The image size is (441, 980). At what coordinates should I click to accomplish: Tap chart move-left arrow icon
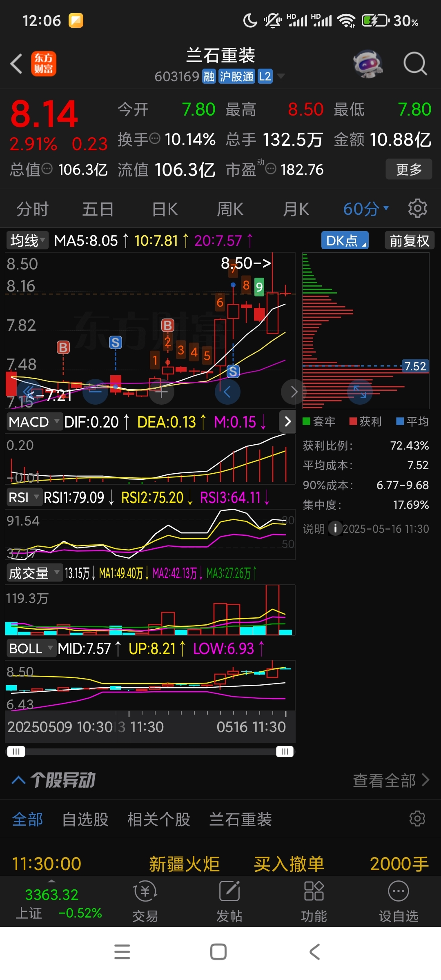[227, 392]
